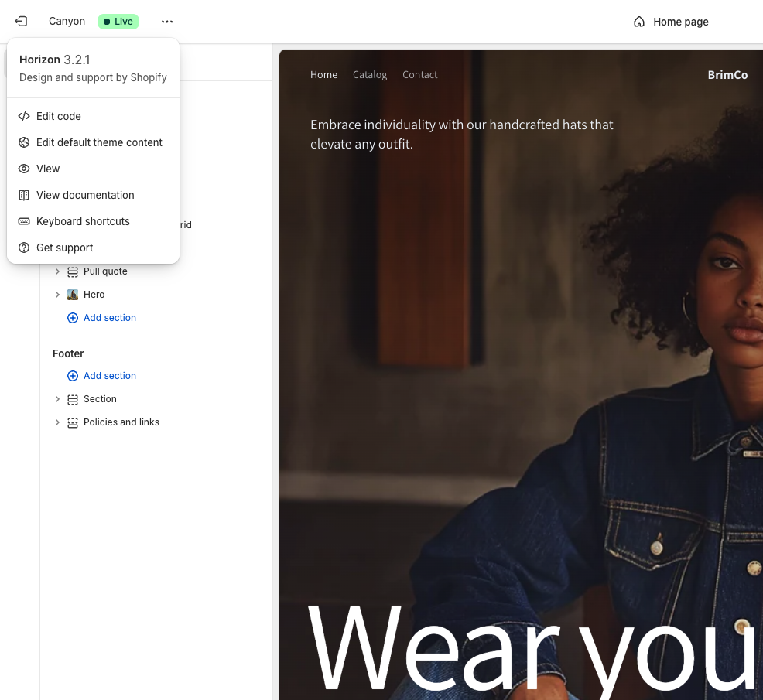The image size is (763, 700).
Task: Expand Policies and links
Action: tap(57, 422)
